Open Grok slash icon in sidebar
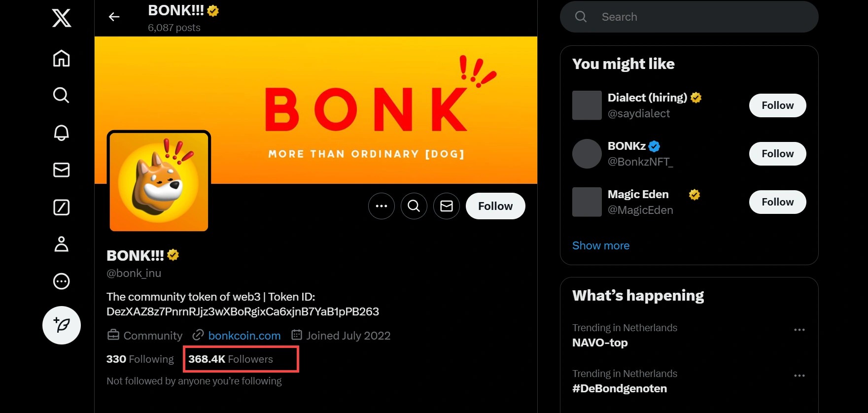Viewport: 868px width, 413px height. click(61, 207)
